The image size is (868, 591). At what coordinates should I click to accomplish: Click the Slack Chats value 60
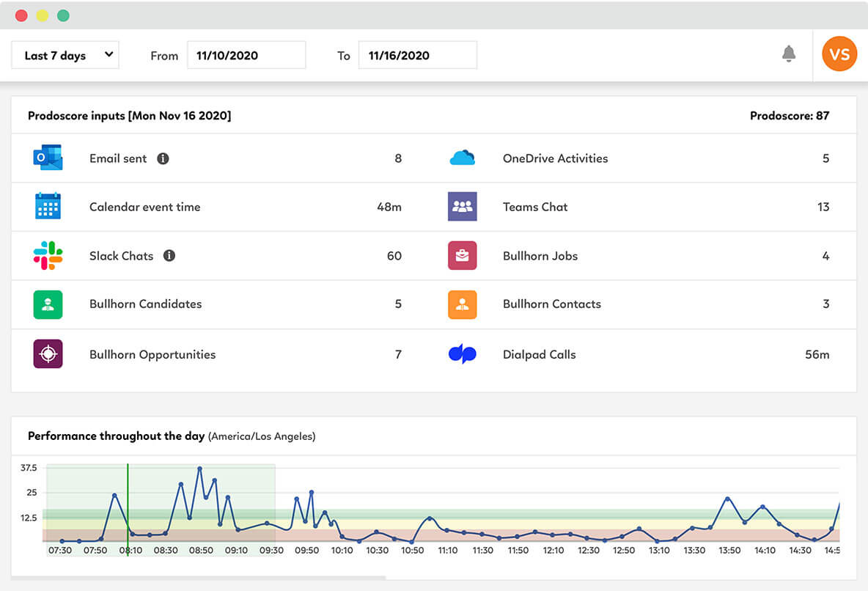(x=394, y=256)
